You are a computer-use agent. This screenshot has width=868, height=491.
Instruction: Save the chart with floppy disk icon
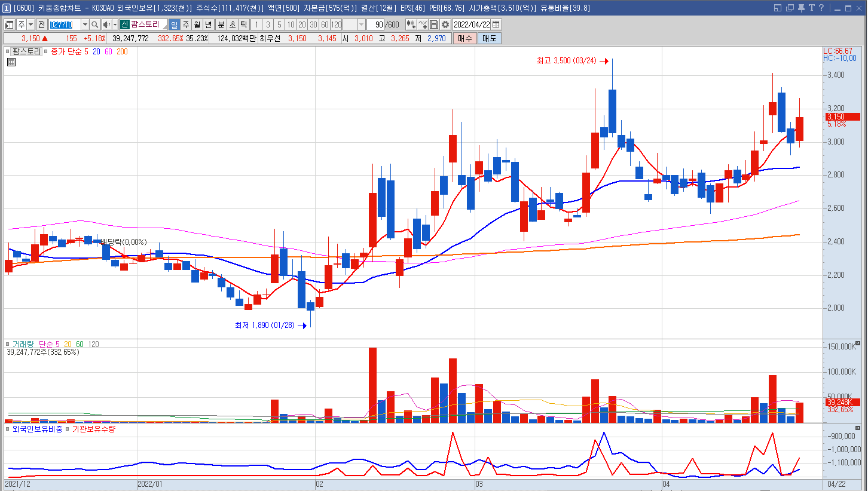coord(435,24)
